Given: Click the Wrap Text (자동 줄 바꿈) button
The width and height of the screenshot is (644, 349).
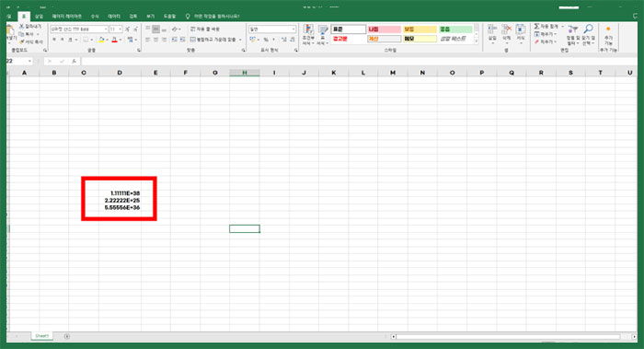Looking at the screenshot, I should (205, 29).
